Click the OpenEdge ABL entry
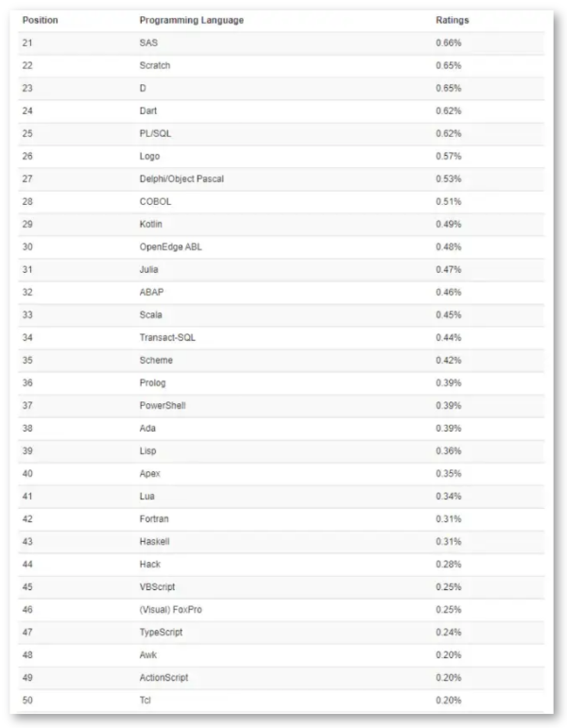 [x=171, y=246]
